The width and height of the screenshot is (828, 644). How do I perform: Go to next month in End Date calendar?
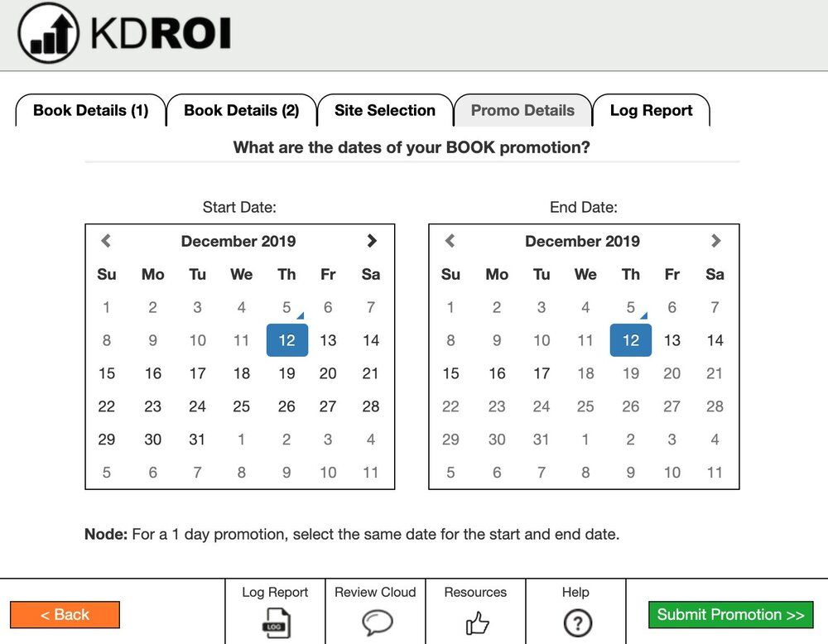click(715, 241)
